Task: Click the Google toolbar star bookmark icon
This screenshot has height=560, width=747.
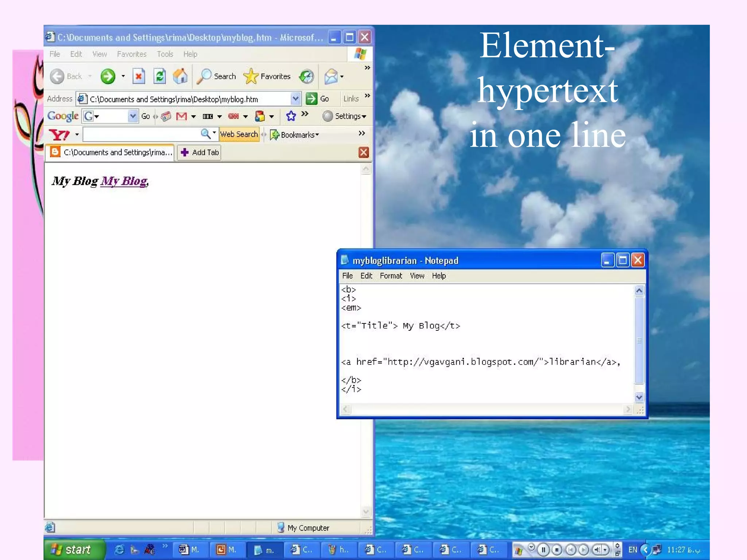Action: tap(291, 116)
